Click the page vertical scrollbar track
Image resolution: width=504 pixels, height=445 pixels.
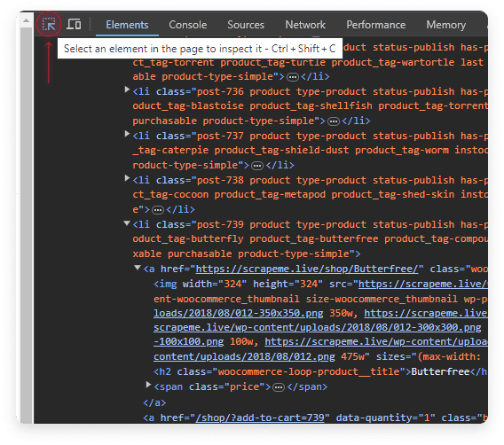coord(27,225)
